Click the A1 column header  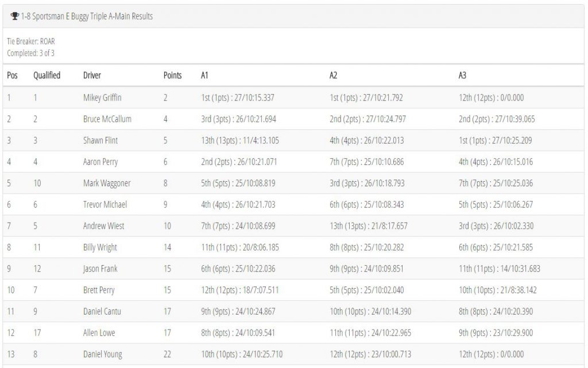204,75
